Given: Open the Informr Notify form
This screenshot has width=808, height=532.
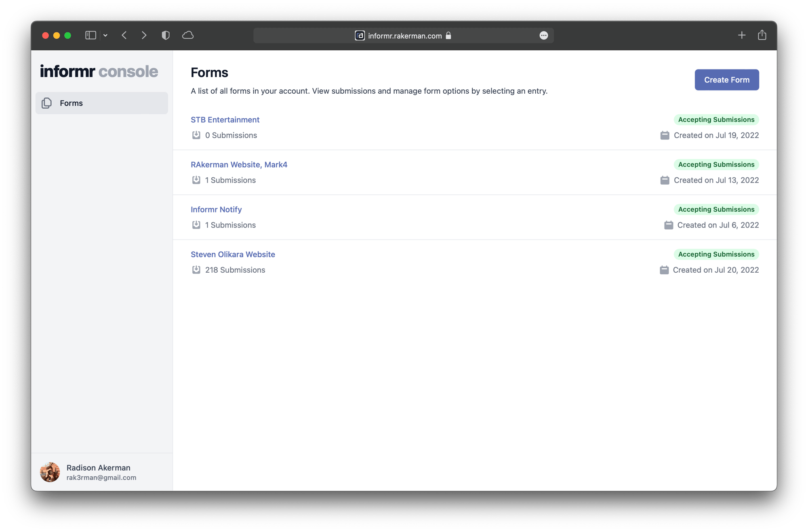Looking at the screenshot, I should click(x=216, y=209).
